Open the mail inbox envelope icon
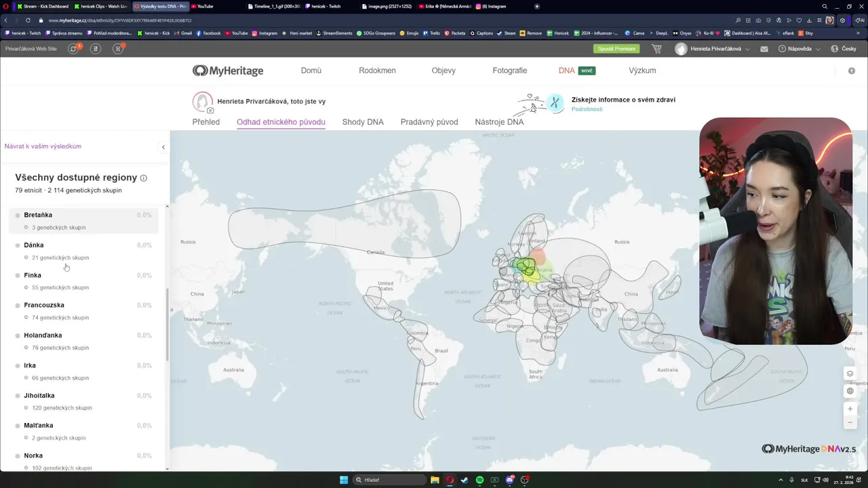 [764, 49]
